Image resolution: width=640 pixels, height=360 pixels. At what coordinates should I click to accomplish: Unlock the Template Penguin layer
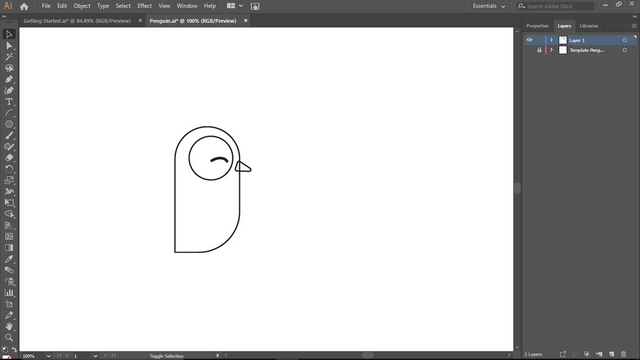click(539, 50)
